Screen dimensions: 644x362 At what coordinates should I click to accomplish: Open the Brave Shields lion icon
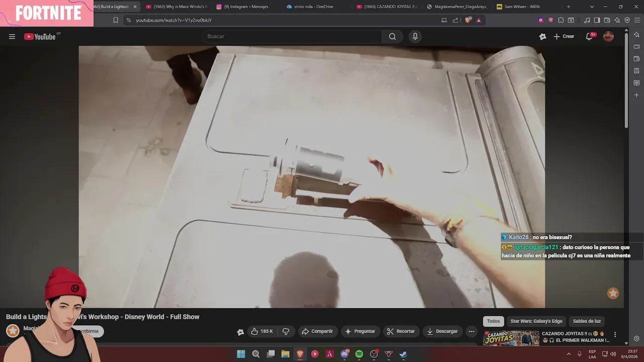468,20
